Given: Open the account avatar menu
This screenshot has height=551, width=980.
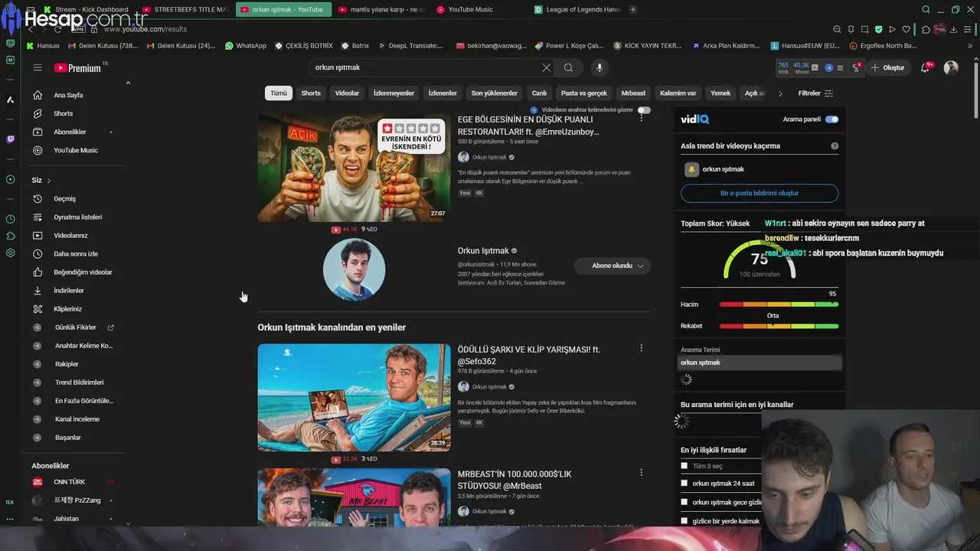Looking at the screenshot, I should pos(951,67).
